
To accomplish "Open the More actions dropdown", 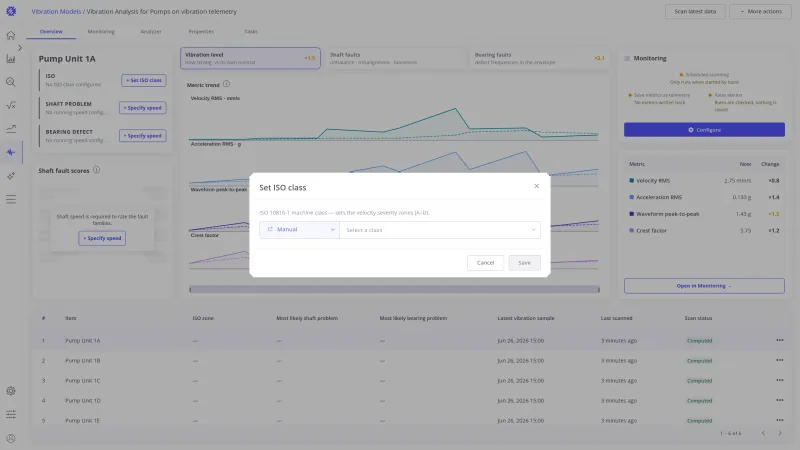I will pyautogui.click(x=760, y=11).
